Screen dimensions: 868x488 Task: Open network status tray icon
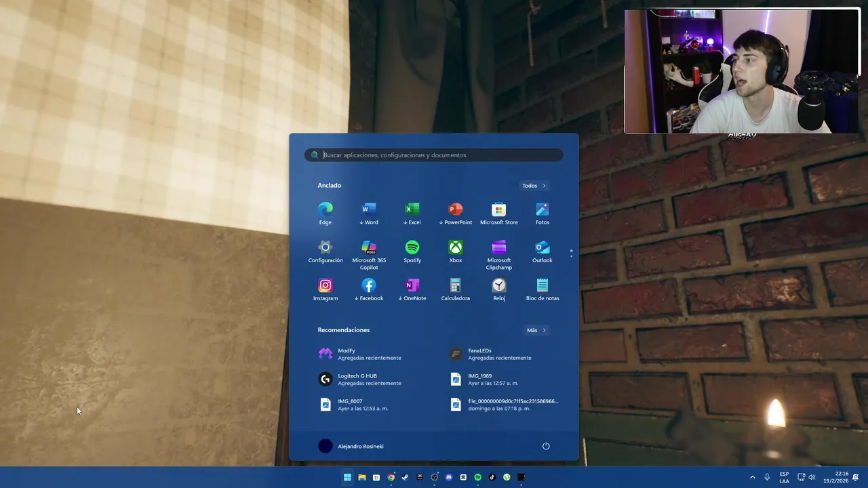pos(801,477)
